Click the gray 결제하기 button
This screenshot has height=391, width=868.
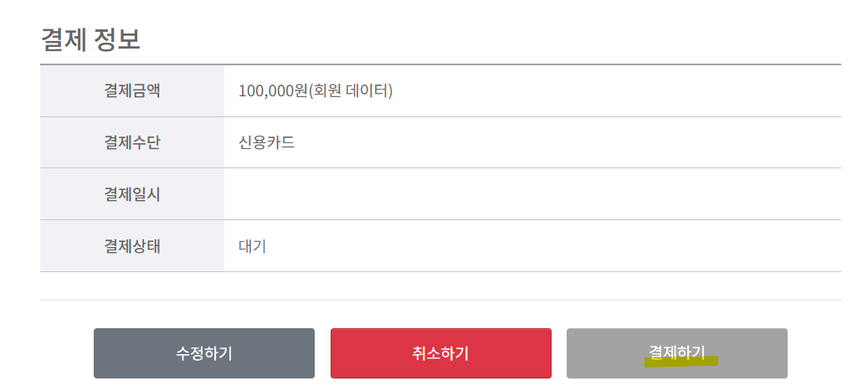[x=676, y=352]
